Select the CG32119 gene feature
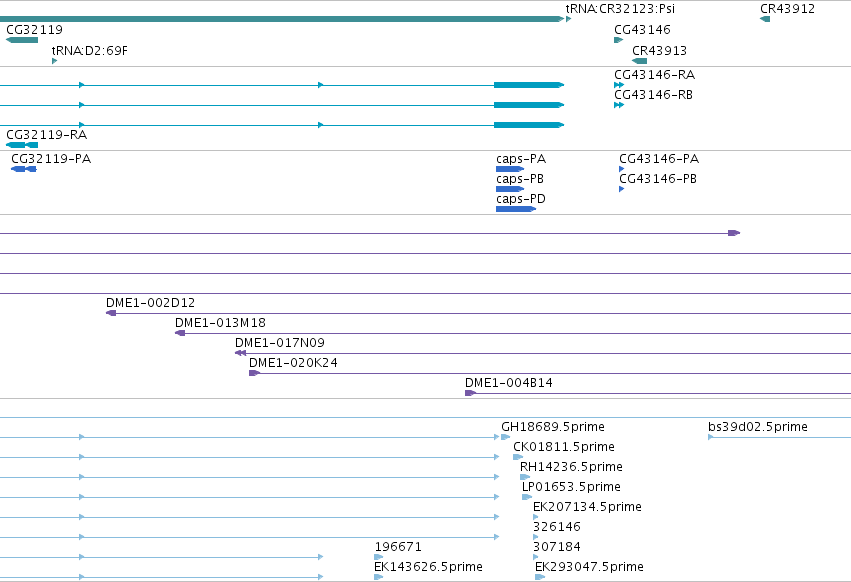 click(x=22, y=40)
